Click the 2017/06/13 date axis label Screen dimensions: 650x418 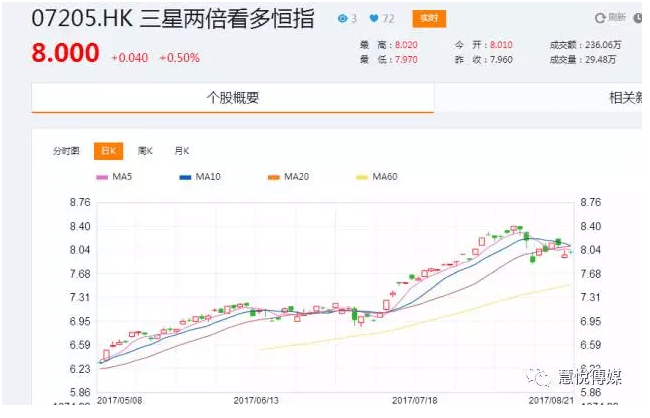256,401
